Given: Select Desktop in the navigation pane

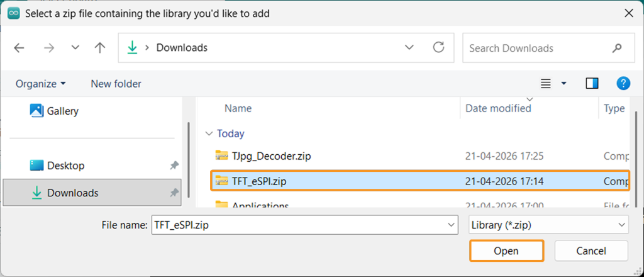Looking at the screenshot, I should pos(57,166).
